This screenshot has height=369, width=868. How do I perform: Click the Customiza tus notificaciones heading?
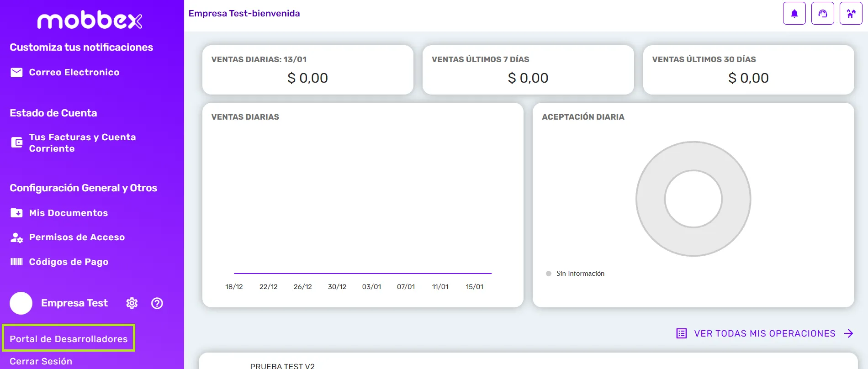[x=81, y=47]
